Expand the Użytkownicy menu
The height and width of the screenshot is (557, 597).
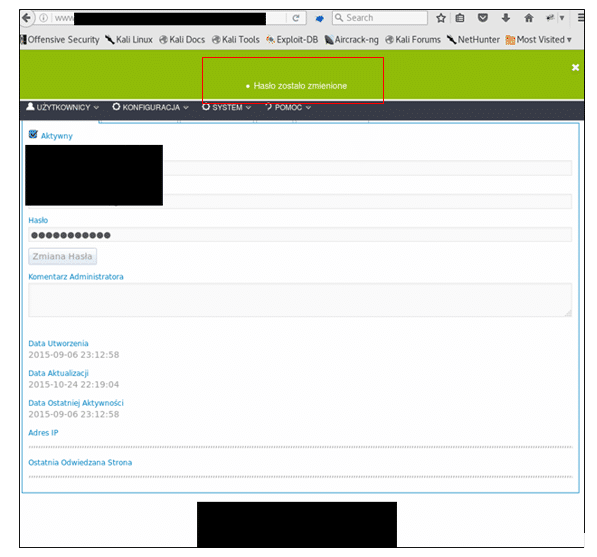(62, 107)
